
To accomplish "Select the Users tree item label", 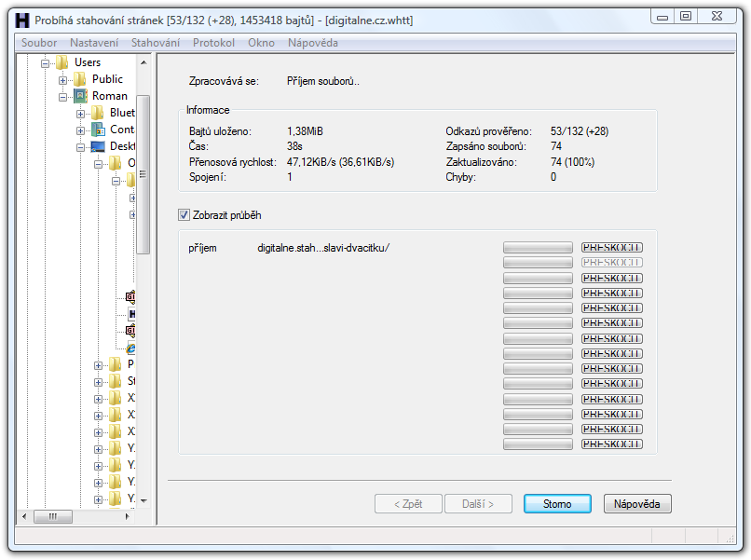I will (x=88, y=62).
